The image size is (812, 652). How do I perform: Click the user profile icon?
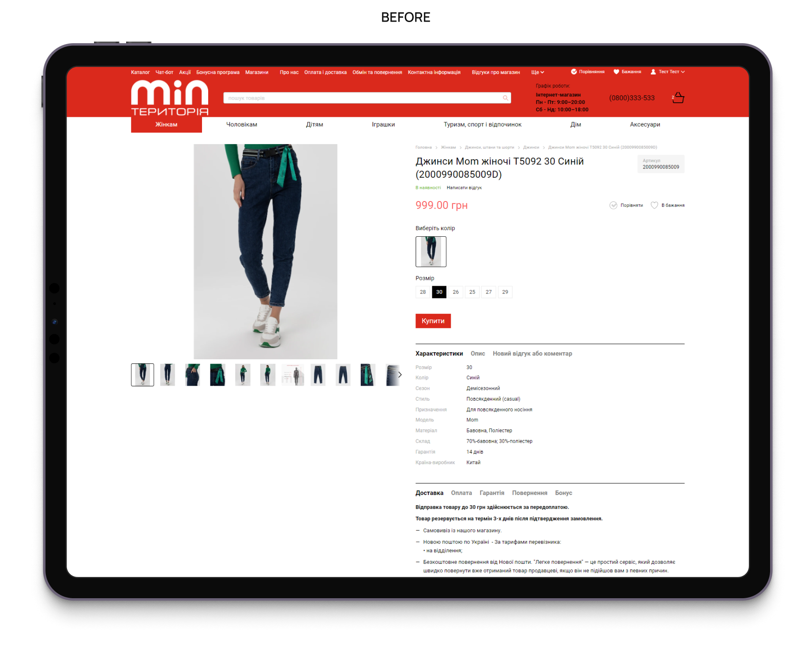tap(653, 72)
